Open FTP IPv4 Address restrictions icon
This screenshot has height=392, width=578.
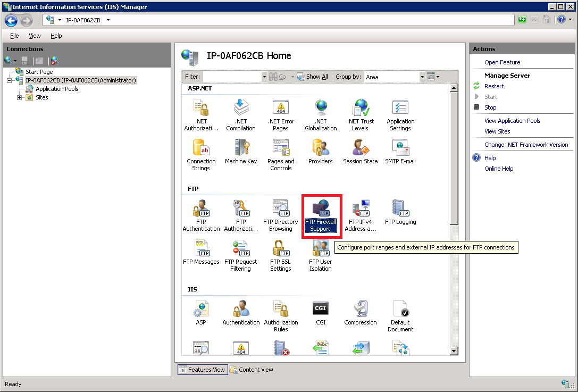click(361, 216)
